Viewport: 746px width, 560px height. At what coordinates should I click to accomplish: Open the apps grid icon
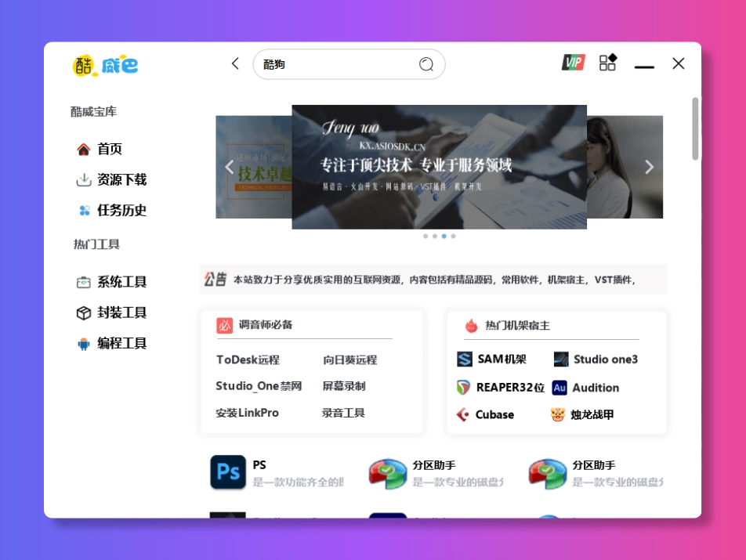(x=607, y=63)
